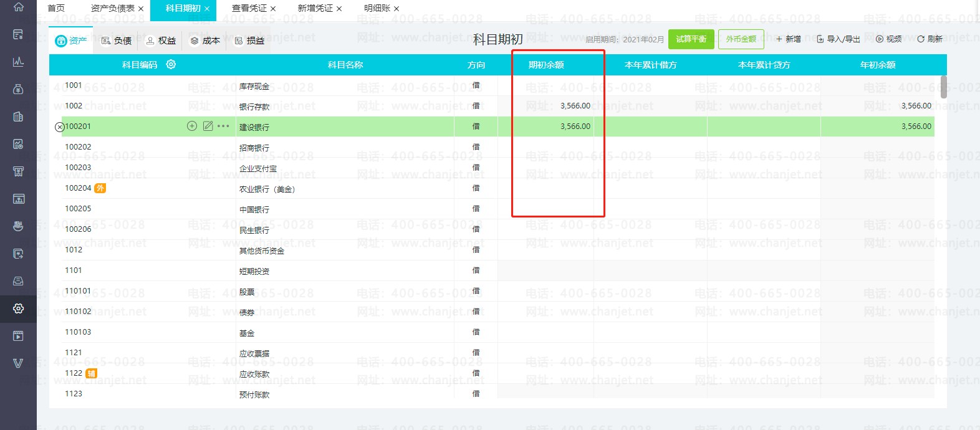The height and width of the screenshot is (430, 980).
Task: Switch to the 首页 tab
Action: pos(56,8)
